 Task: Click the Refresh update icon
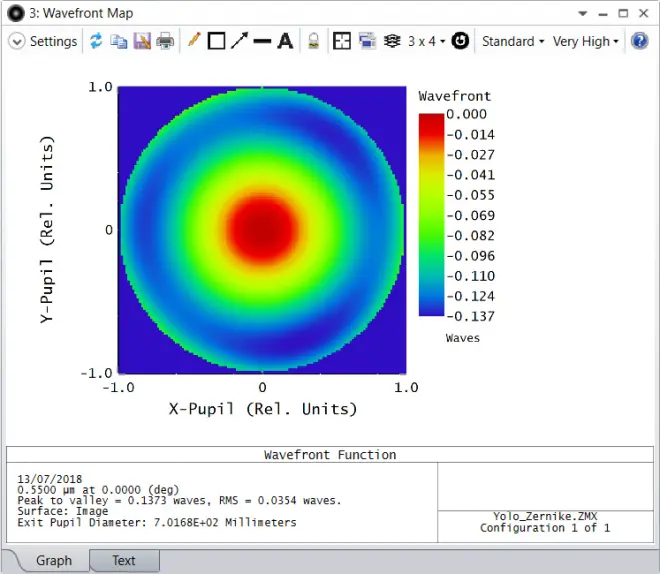pos(96,41)
